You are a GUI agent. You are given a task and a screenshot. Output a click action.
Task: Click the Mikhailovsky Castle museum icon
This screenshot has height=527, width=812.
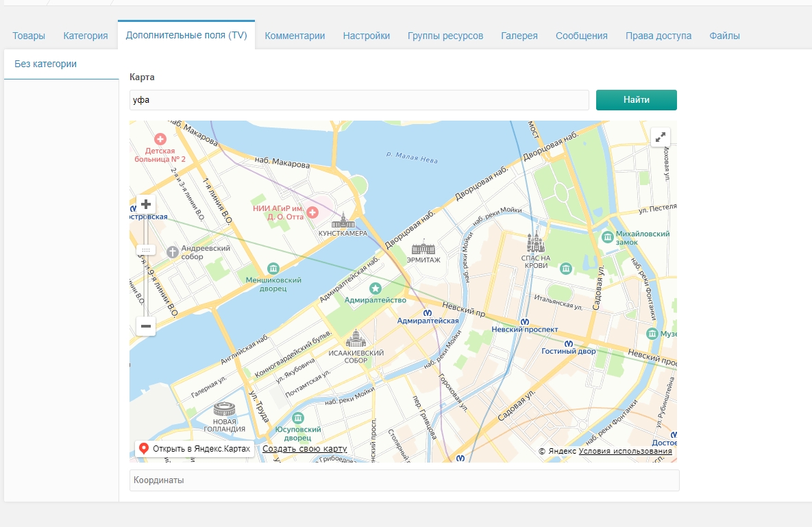(x=607, y=237)
